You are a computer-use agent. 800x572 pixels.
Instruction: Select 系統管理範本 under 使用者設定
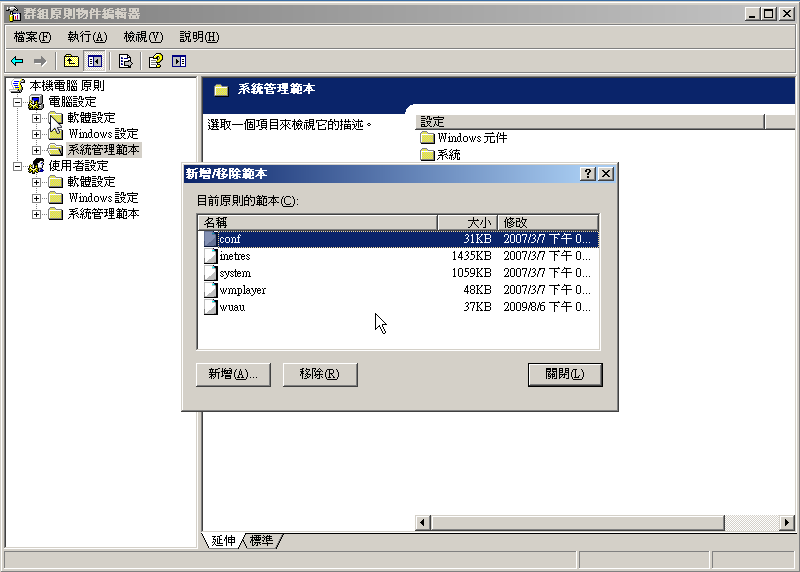tap(104, 214)
